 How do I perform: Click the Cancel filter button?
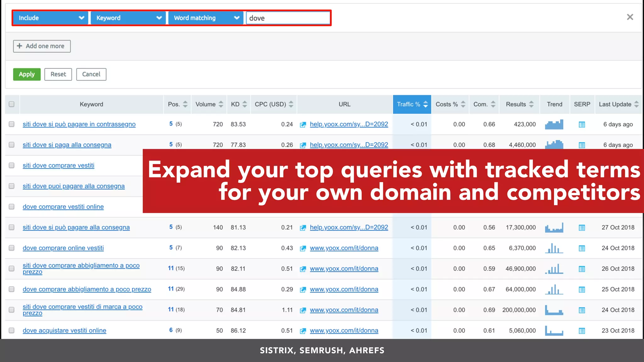(91, 74)
